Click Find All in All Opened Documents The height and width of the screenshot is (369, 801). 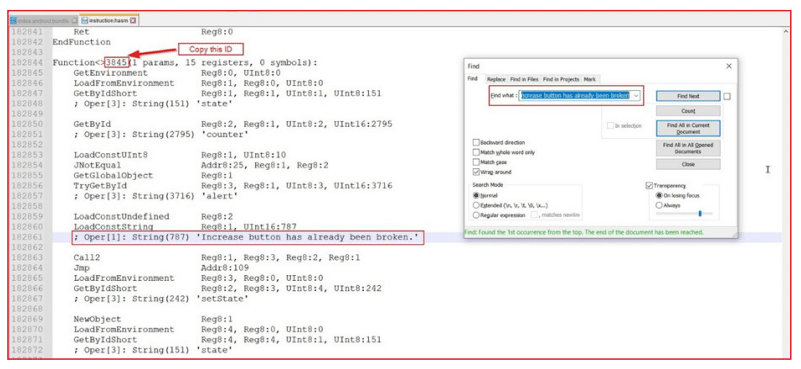688,148
